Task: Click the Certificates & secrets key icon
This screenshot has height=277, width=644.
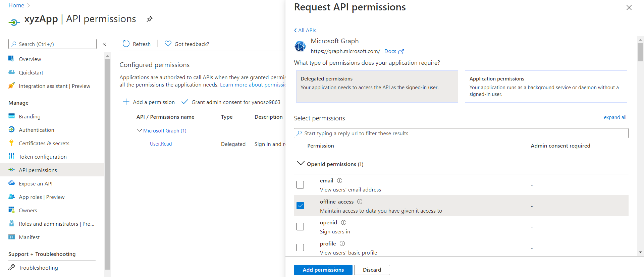Action: tap(11, 143)
